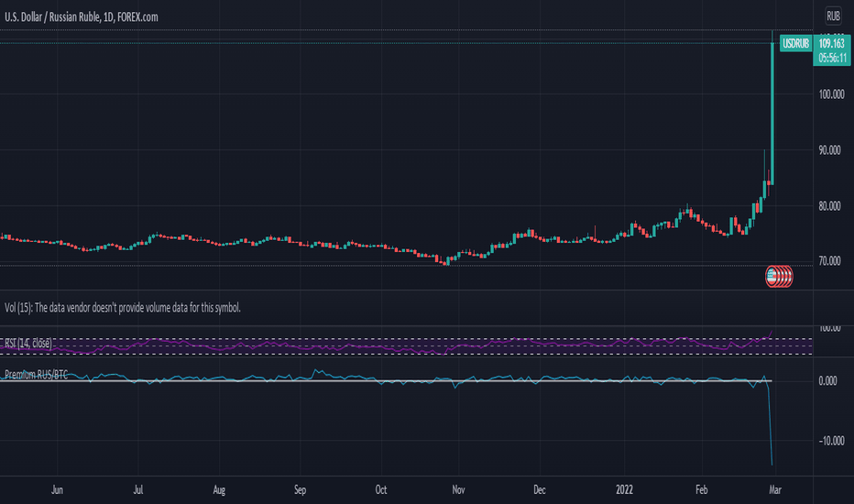Click the Premium RUS/BTC plunging line tip
This screenshot has height=504, width=854.
click(772, 464)
